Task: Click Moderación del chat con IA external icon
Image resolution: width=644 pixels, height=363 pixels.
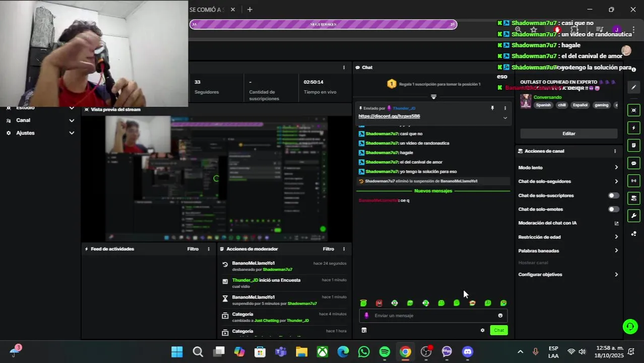Action: pyautogui.click(x=616, y=223)
